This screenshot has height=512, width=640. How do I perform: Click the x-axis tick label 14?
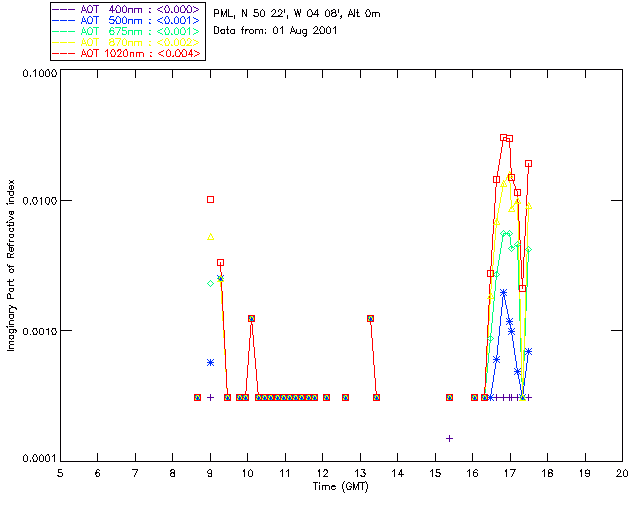tap(398, 473)
